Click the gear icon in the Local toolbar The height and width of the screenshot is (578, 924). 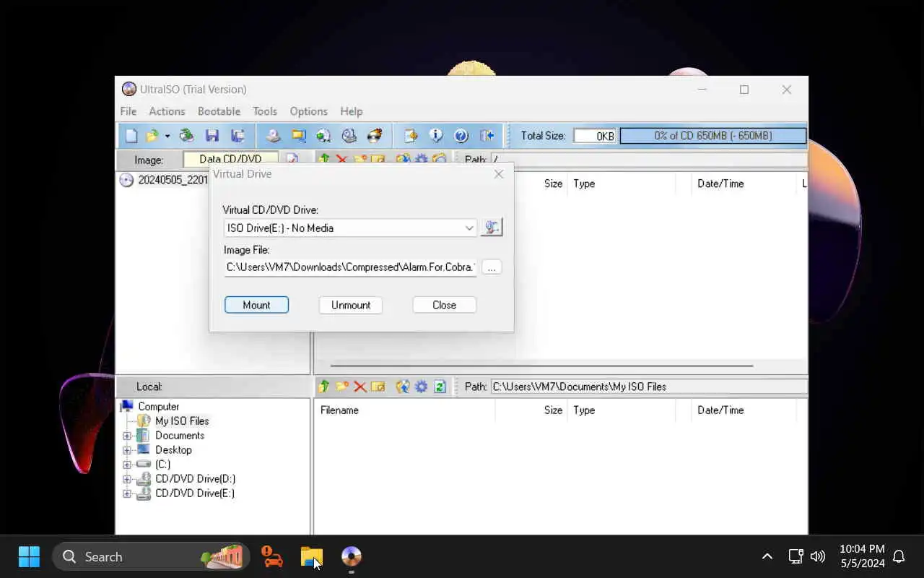click(422, 387)
